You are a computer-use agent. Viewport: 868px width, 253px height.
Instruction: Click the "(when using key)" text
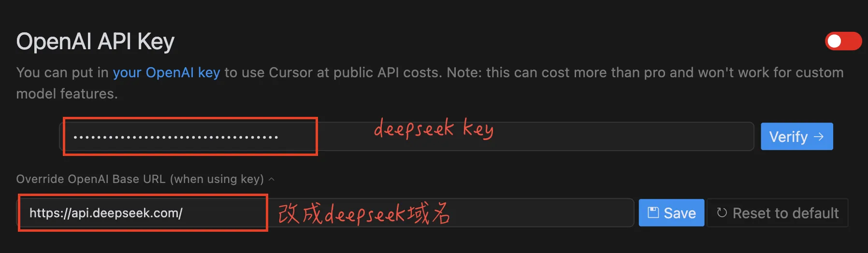tap(217, 179)
